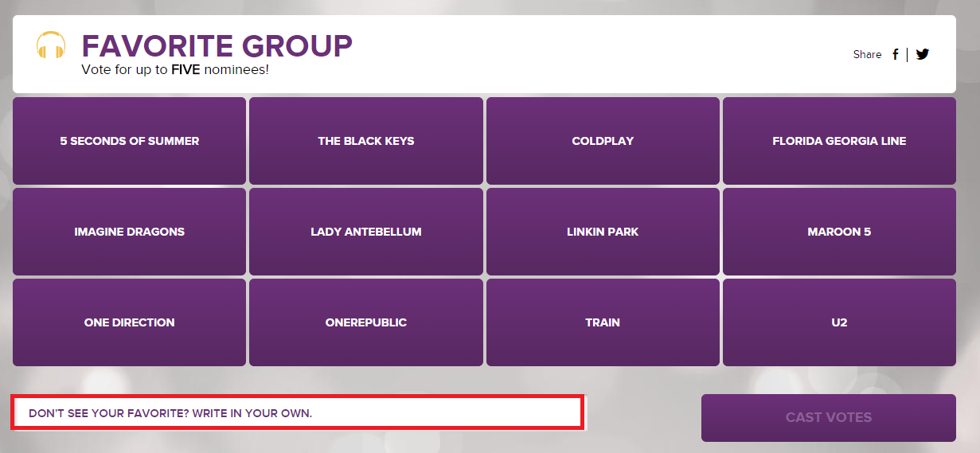Image resolution: width=980 pixels, height=453 pixels.
Task: Choose Maroon 5 nominee
Action: point(839,232)
